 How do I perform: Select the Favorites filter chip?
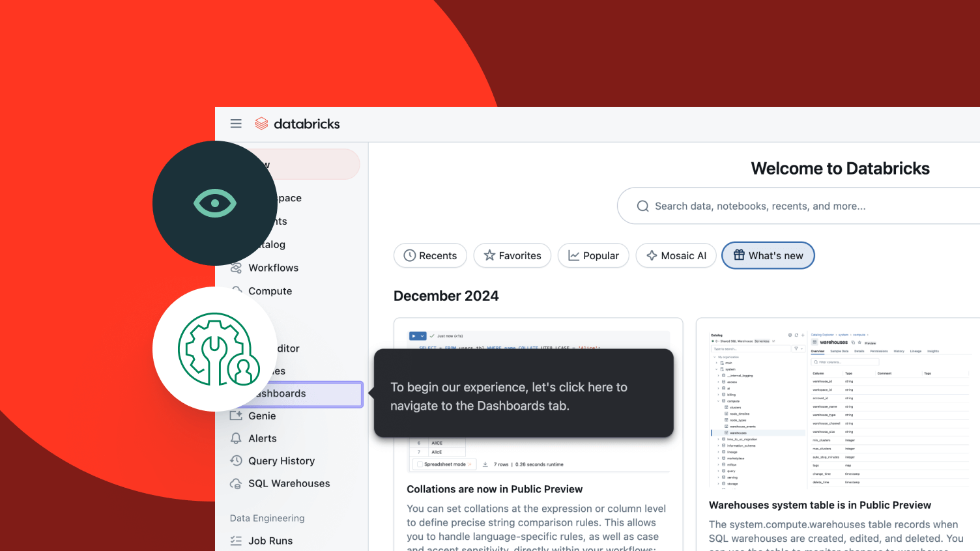point(512,255)
